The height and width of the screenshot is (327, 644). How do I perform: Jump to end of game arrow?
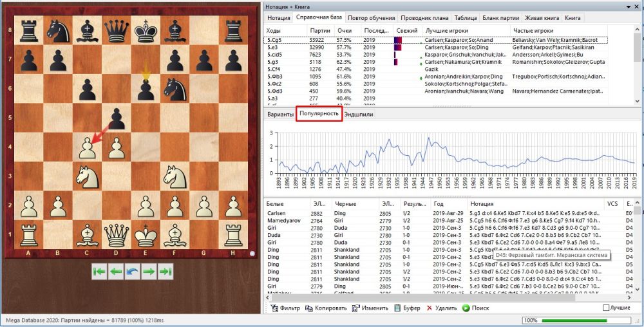[x=166, y=272]
